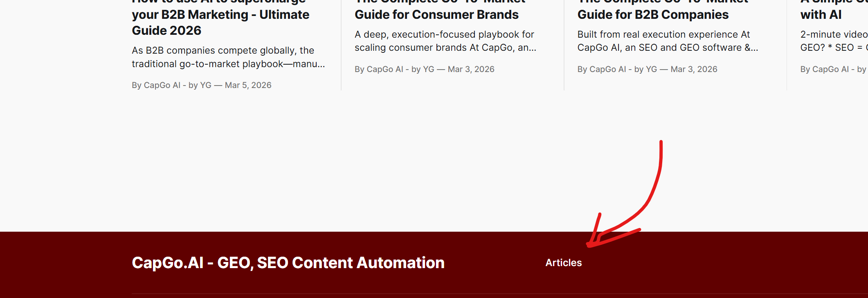This screenshot has height=298, width=868.
Task: Click the Mar 3, 2026 date under B2B Companies
Action: (x=694, y=69)
